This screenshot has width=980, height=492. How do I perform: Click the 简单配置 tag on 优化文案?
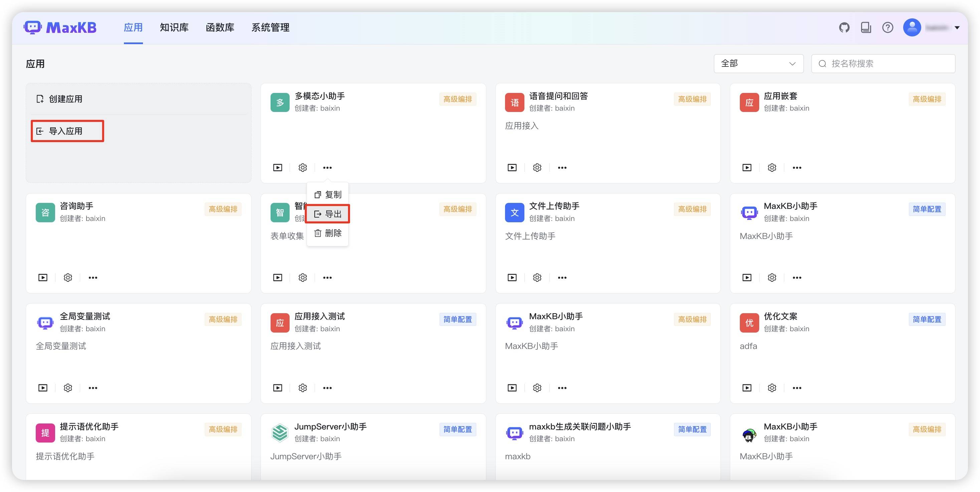pyautogui.click(x=927, y=319)
